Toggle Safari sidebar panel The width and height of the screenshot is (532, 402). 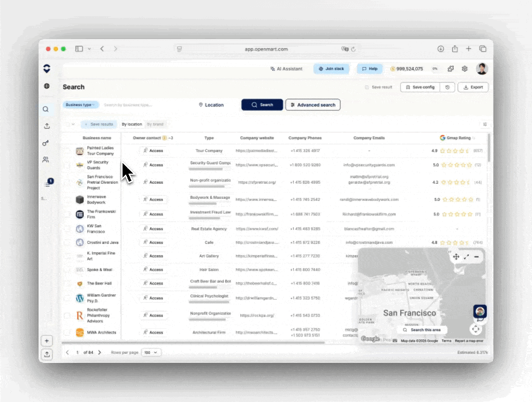tap(79, 49)
